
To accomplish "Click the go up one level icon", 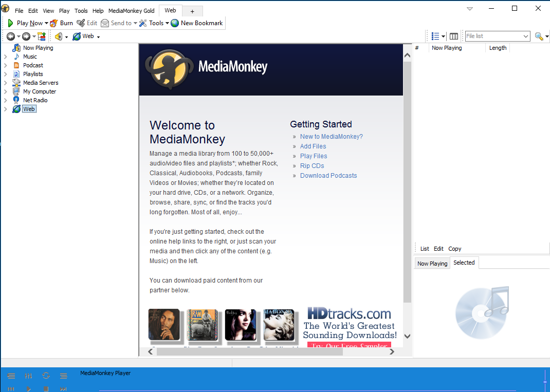I will 42,36.
